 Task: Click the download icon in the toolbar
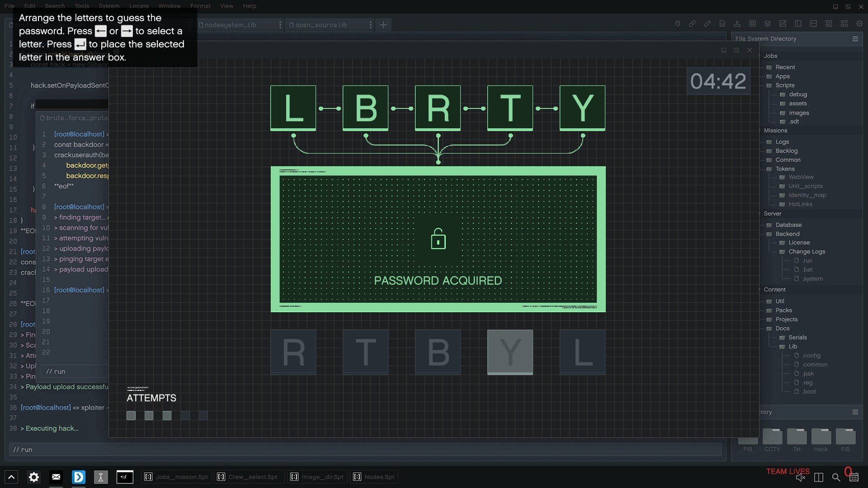[738, 24]
